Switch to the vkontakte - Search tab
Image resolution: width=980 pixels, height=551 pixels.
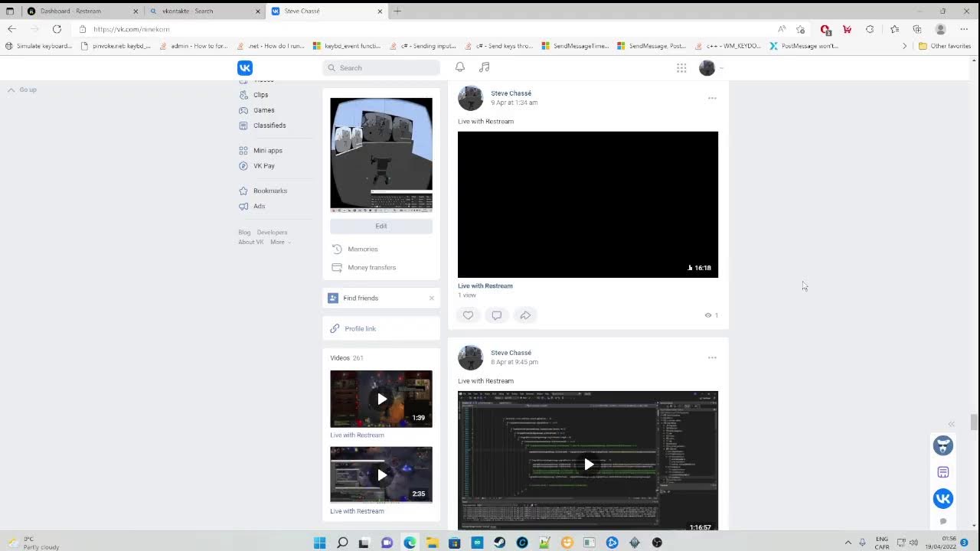204,11
